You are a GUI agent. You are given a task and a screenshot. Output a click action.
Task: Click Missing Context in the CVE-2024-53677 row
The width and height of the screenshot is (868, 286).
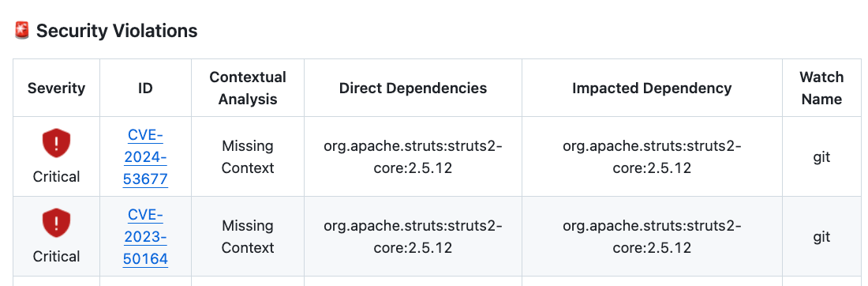248,157
